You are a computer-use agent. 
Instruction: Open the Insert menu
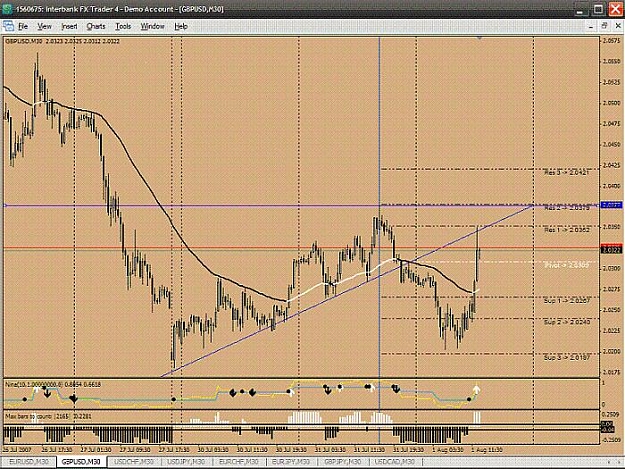click(69, 26)
